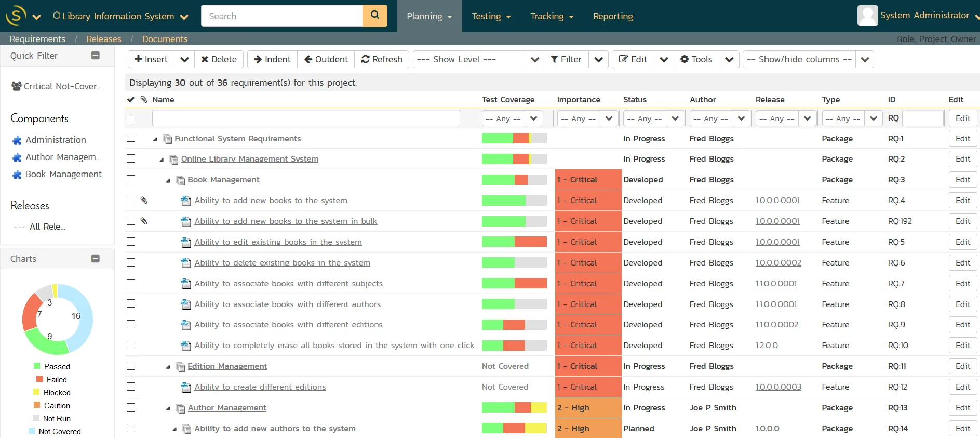Check the Functional System Requirements row checkbox

[131, 138]
